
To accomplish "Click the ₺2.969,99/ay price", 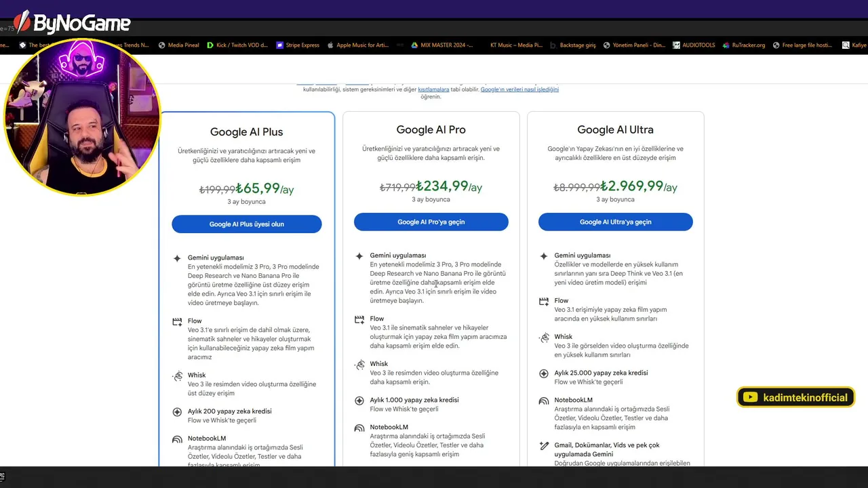I will (x=639, y=186).
